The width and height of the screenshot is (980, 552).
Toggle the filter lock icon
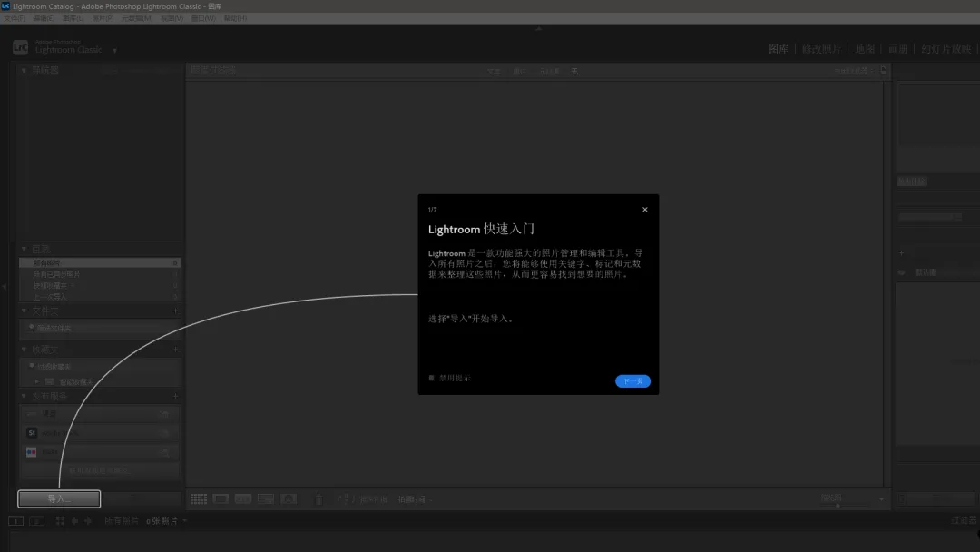[x=883, y=71]
